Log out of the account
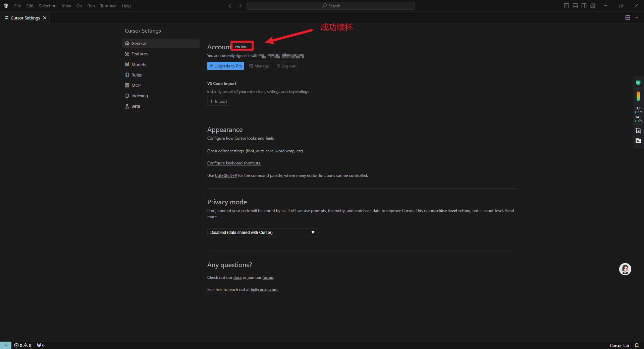 click(x=286, y=66)
